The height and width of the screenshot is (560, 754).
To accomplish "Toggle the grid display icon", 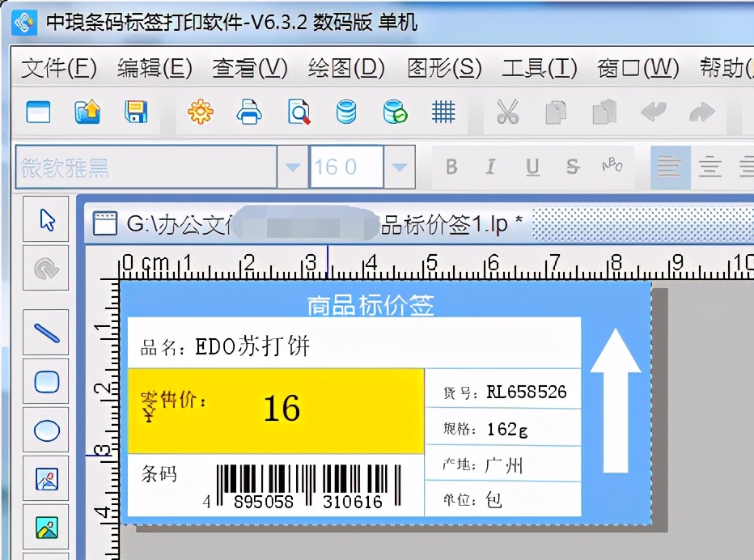I will pyautogui.click(x=443, y=112).
